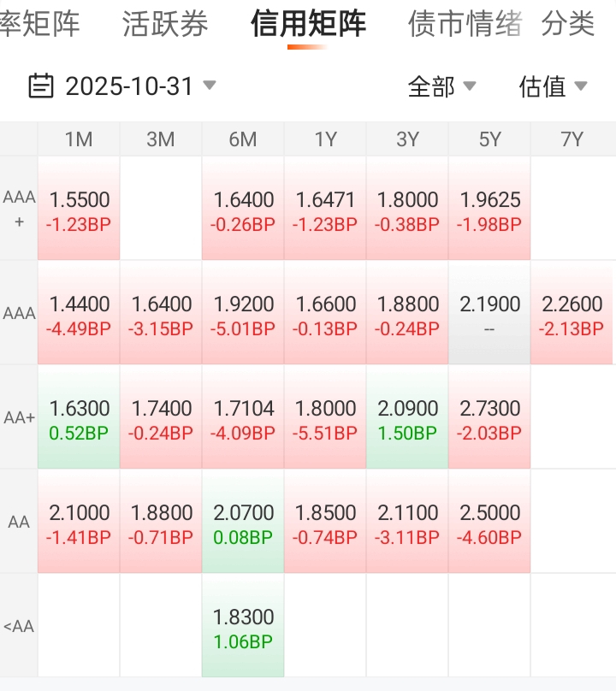Viewport: 616px width, 691px height.
Task: Click the 7Y column header
Action: pyautogui.click(x=572, y=139)
